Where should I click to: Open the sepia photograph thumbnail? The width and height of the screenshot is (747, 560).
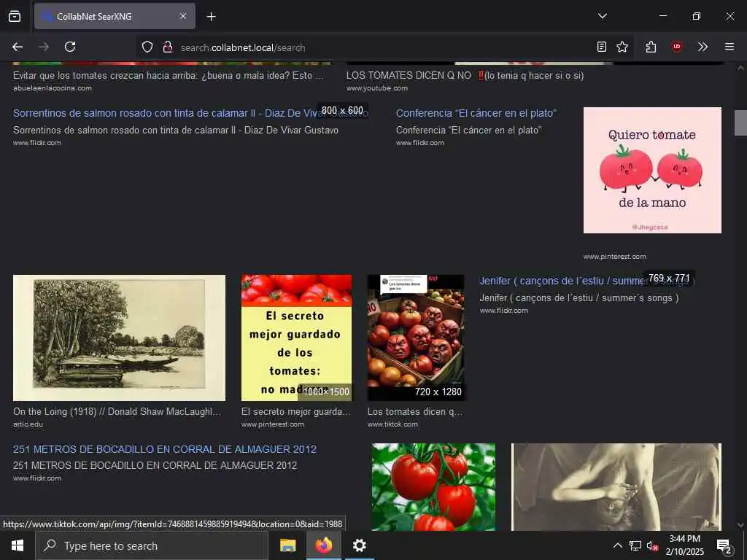click(616, 486)
